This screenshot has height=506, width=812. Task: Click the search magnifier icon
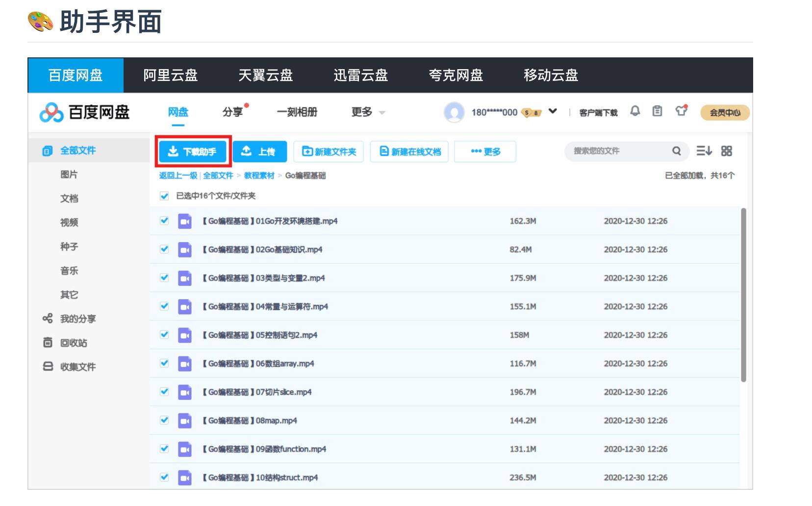677,151
